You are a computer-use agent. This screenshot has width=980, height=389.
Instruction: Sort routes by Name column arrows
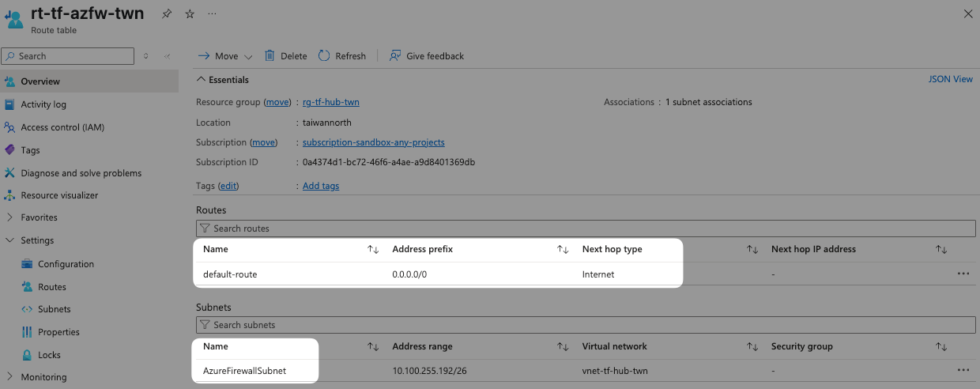(x=373, y=249)
